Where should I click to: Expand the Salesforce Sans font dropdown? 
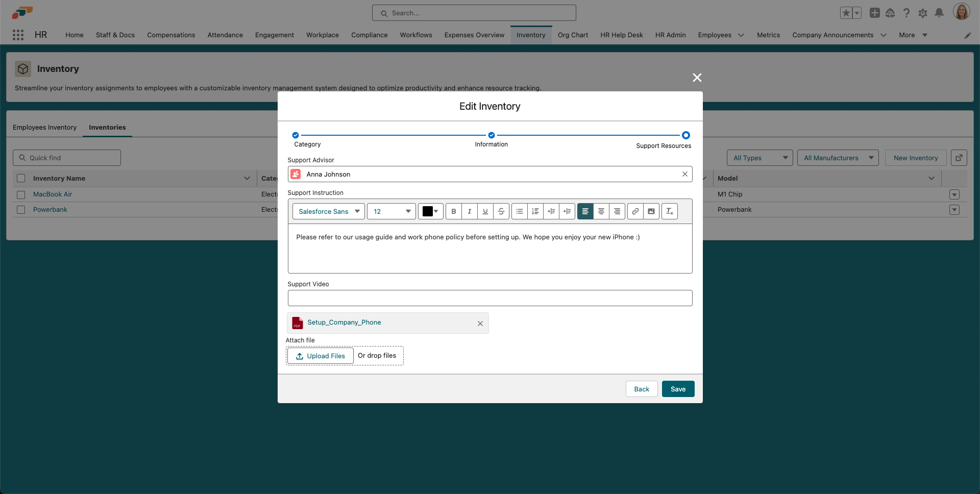328,211
